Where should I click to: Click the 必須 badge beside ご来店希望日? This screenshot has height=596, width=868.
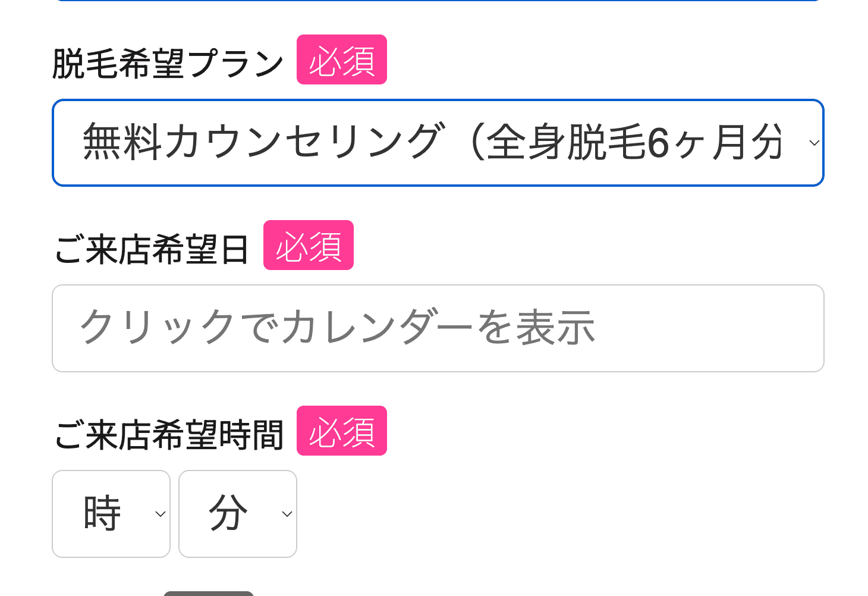[309, 246]
